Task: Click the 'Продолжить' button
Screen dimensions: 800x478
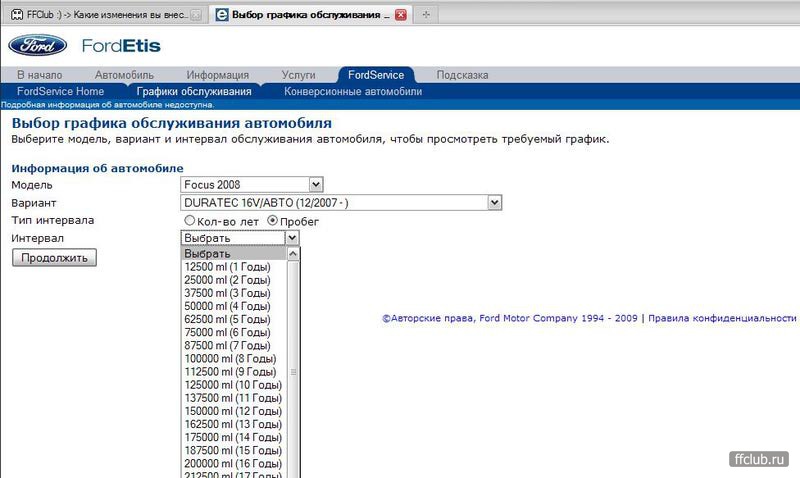Action: [54, 258]
